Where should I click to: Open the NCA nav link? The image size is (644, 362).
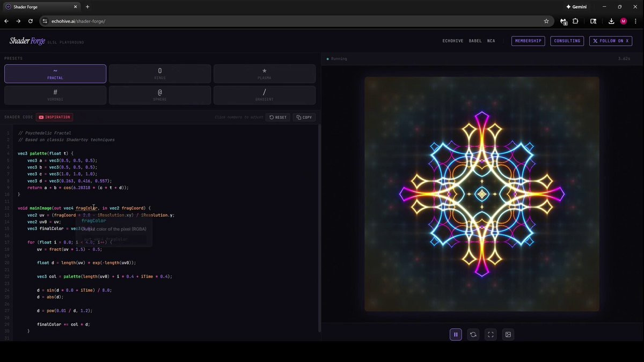pyautogui.click(x=491, y=41)
